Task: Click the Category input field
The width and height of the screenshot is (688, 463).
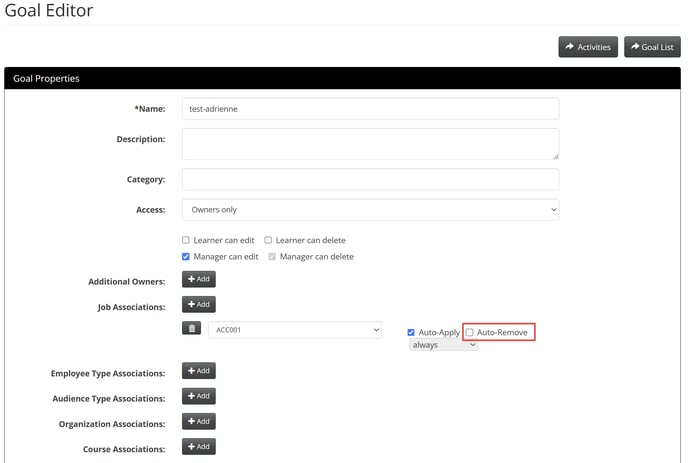Action: 370,179
